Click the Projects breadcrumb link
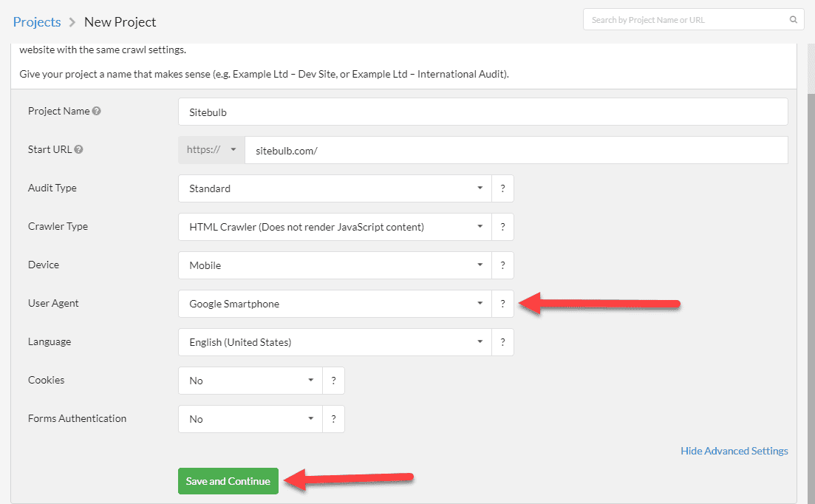Viewport: 815px width, 504px height. (x=37, y=22)
